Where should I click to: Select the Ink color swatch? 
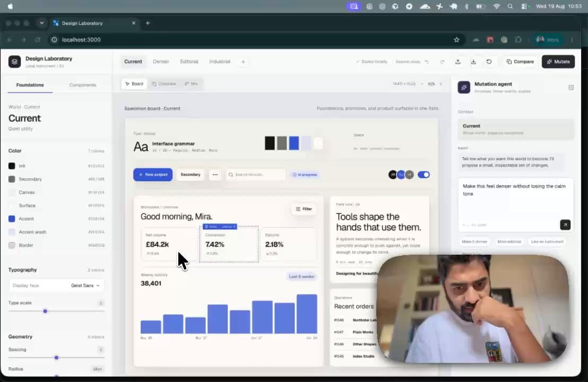pos(12,166)
